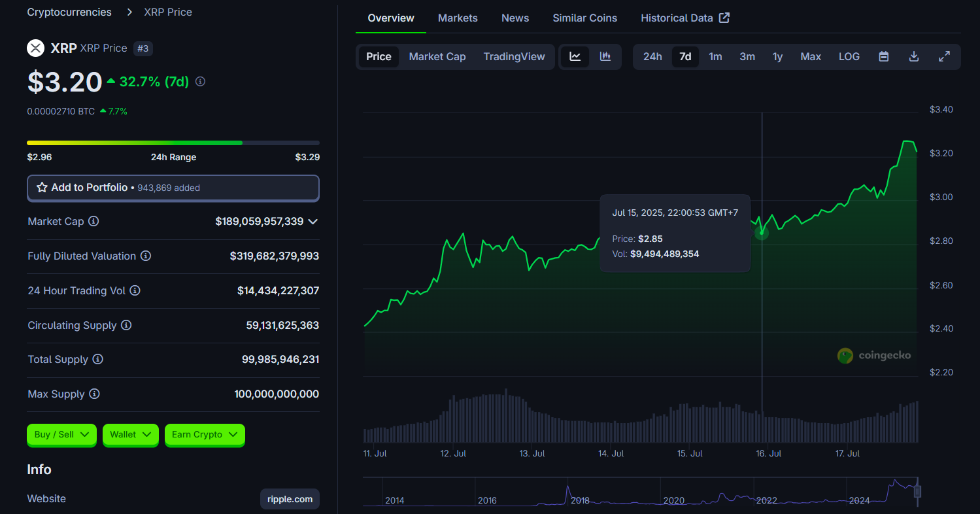Click the historical range navigator handle
This screenshot has width=980, height=514.
[x=917, y=492]
